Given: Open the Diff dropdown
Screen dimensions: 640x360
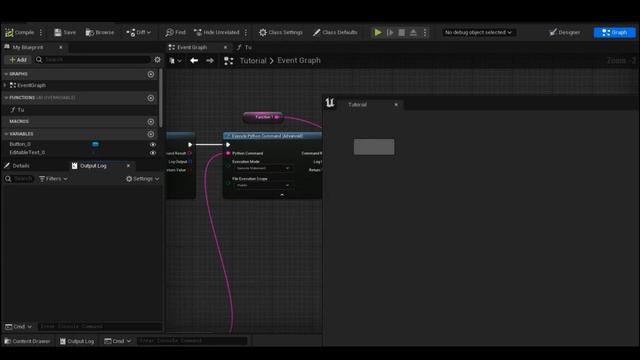Looking at the screenshot, I should pos(138,32).
